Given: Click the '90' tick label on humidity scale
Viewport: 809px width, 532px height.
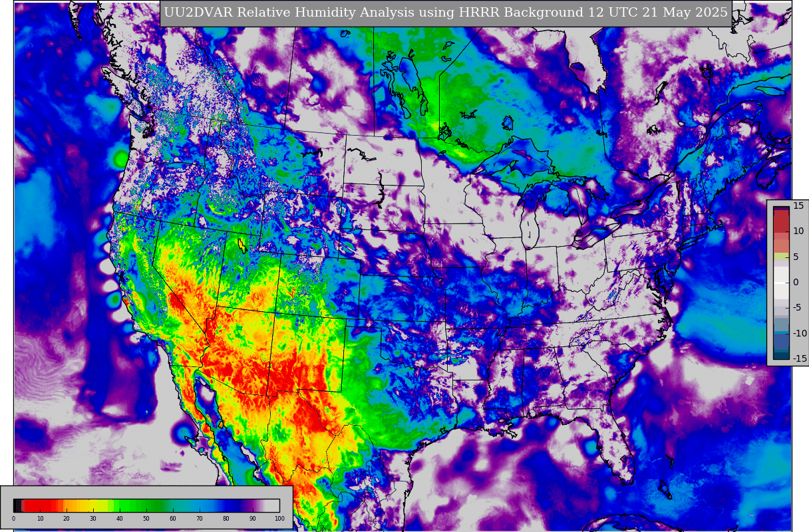Looking at the screenshot, I should (x=253, y=519).
